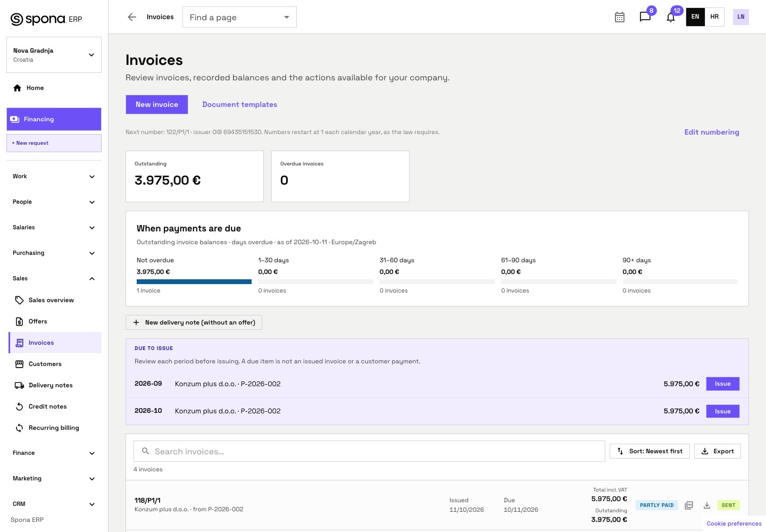The height and width of the screenshot is (532, 766).
Task: Open Recurring billing in the sidebar
Action: [55, 428]
